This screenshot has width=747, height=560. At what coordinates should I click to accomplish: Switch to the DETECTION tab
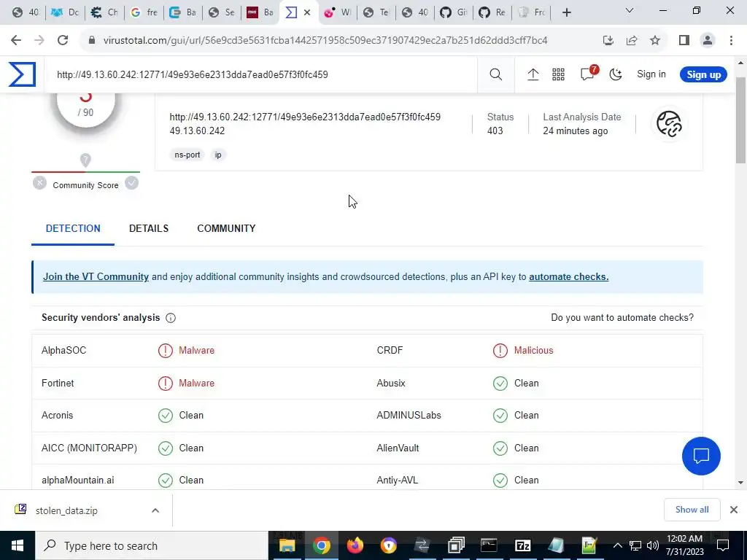coord(73,228)
